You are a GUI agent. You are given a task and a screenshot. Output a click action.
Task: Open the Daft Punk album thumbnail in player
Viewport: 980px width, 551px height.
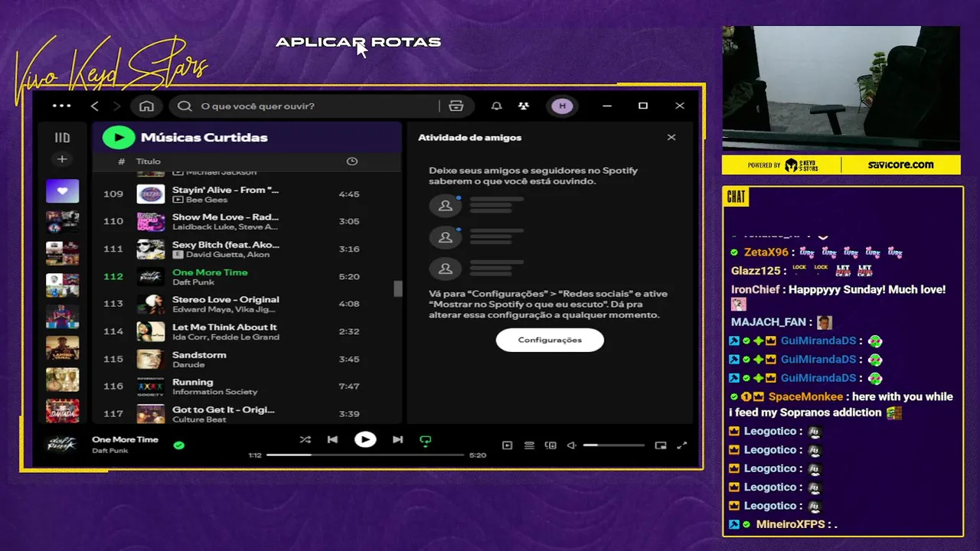(x=61, y=444)
